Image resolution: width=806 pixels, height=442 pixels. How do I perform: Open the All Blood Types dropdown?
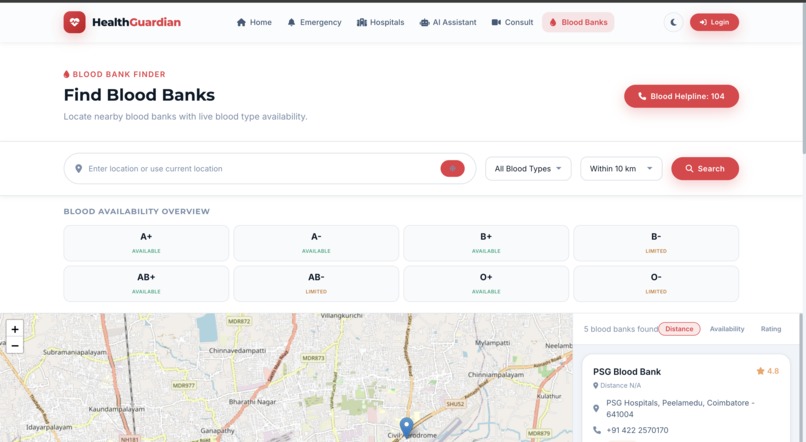(x=528, y=169)
